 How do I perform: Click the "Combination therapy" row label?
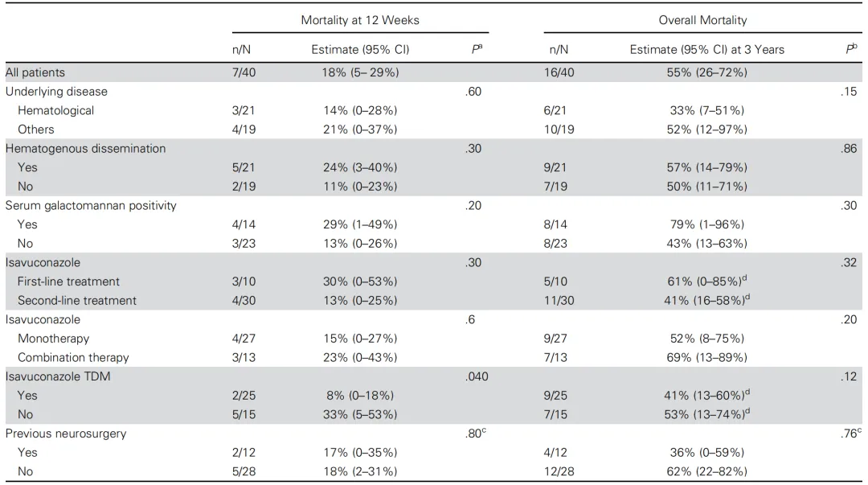tap(73, 358)
